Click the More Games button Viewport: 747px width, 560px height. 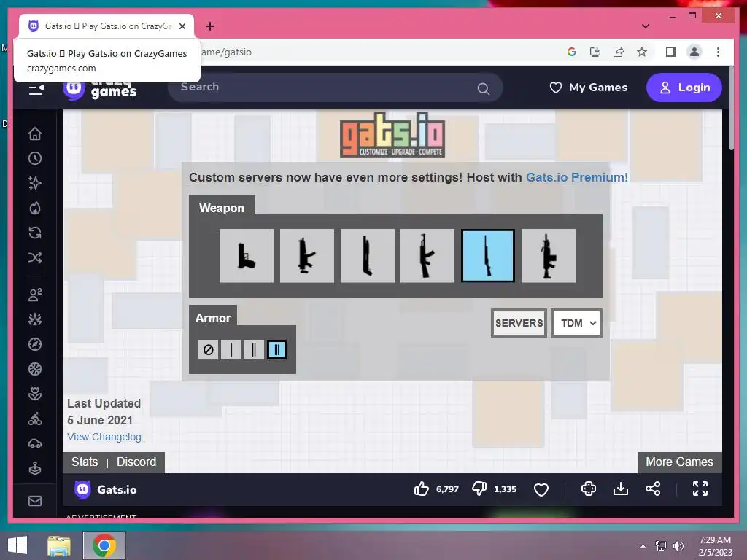point(679,462)
